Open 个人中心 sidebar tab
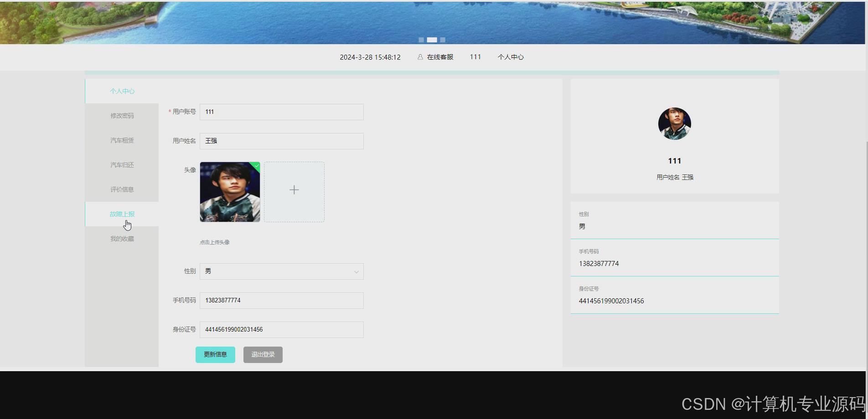 click(x=122, y=91)
